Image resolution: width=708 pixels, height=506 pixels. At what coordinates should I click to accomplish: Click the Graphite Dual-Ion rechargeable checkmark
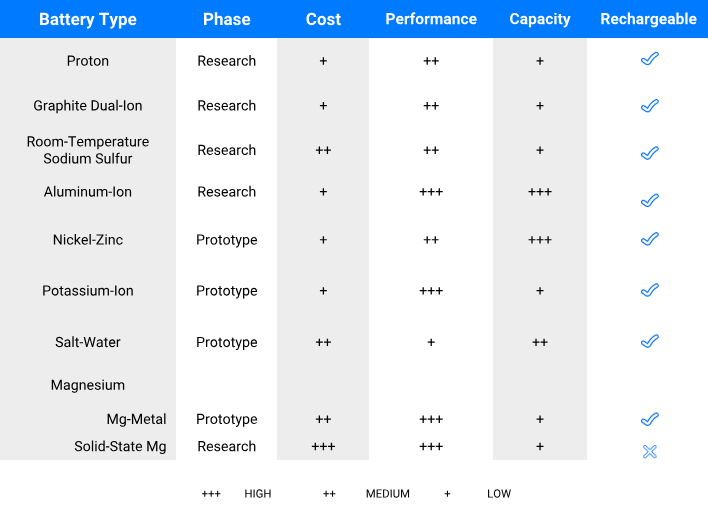point(649,105)
